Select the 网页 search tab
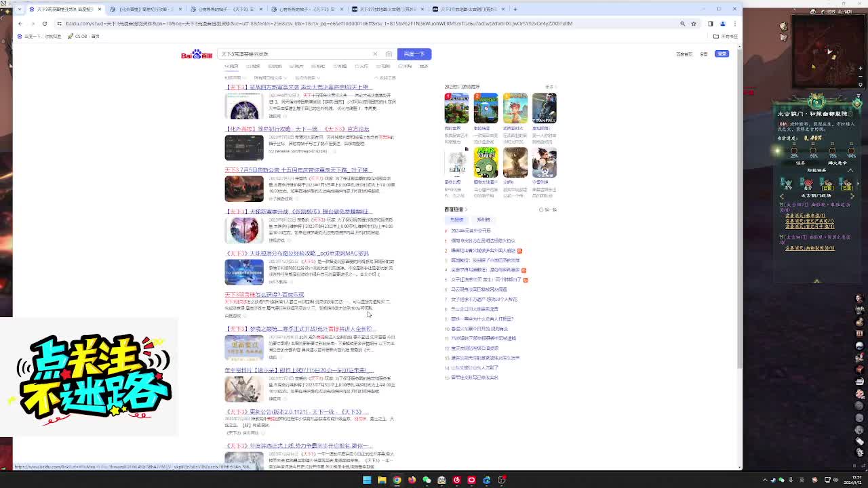868x488 pixels. point(232,66)
